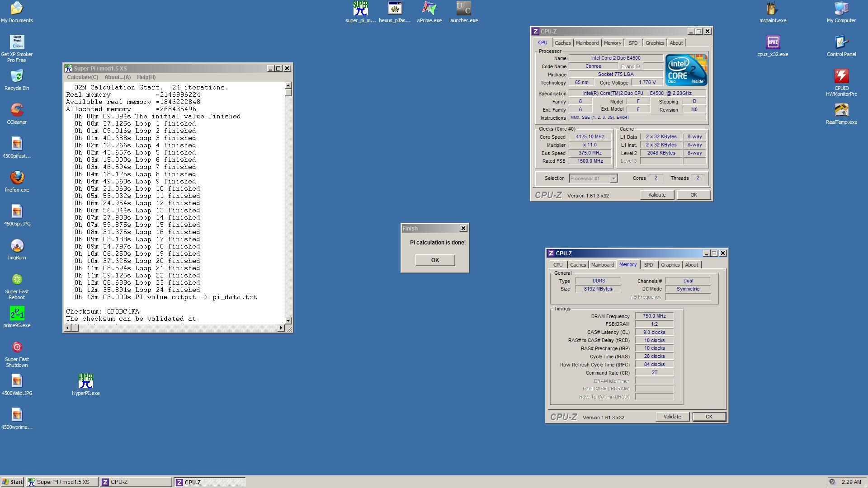Open Graphics tab in upper CPU-Z window
The height and width of the screenshot is (488, 868).
click(x=655, y=43)
